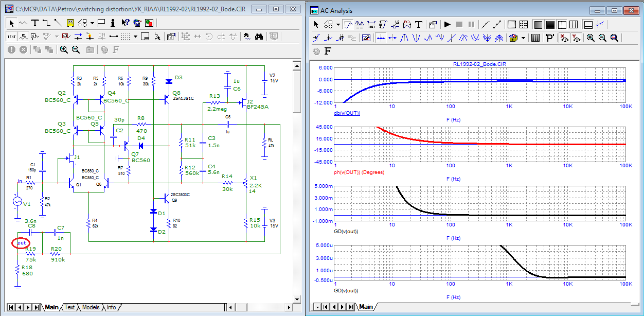Switch to the Models tab
Viewport: 644px width, 316px height.
[x=91, y=307]
